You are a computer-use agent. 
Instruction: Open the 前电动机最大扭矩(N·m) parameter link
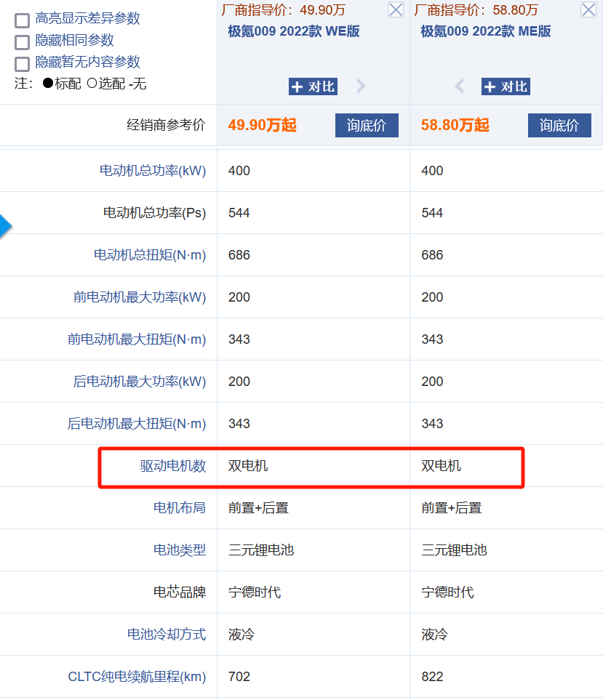coord(137,339)
